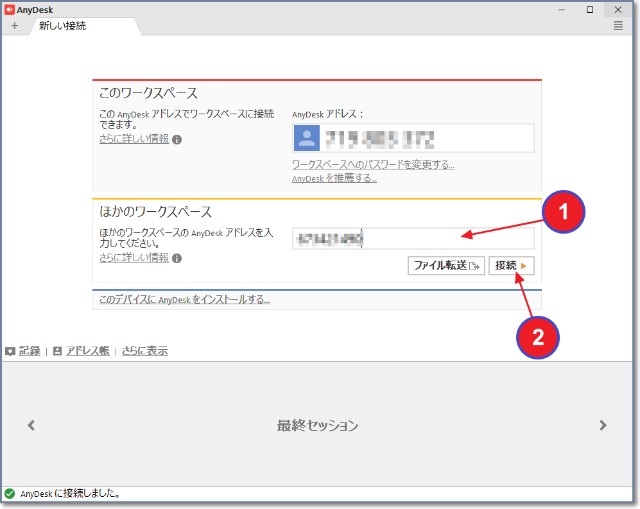Screen dimensions: 640x509
Task: Show next sessions with right arrow
Action: tap(603, 425)
